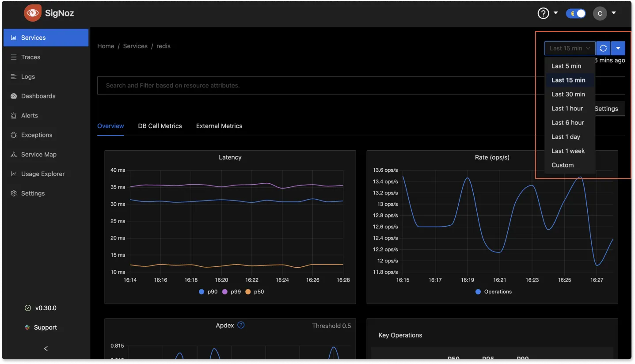This screenshot has width=635, height=364.
Task: Open the Traces sidebar label
Action: tap(31, 57)
